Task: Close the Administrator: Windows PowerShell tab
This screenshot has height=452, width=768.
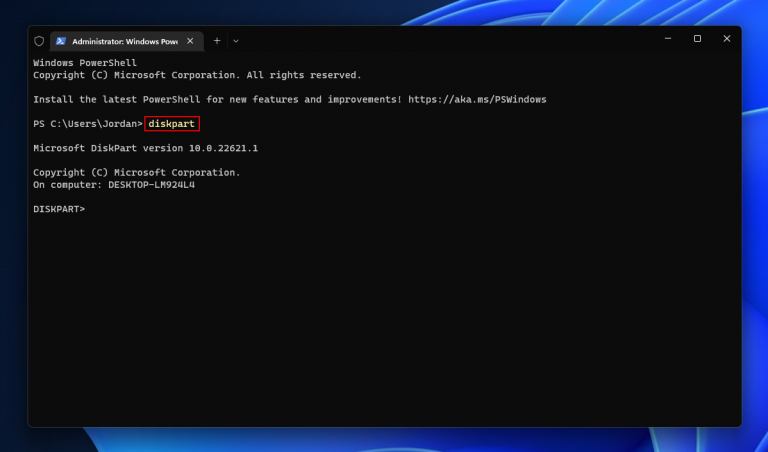Action: 190,41
